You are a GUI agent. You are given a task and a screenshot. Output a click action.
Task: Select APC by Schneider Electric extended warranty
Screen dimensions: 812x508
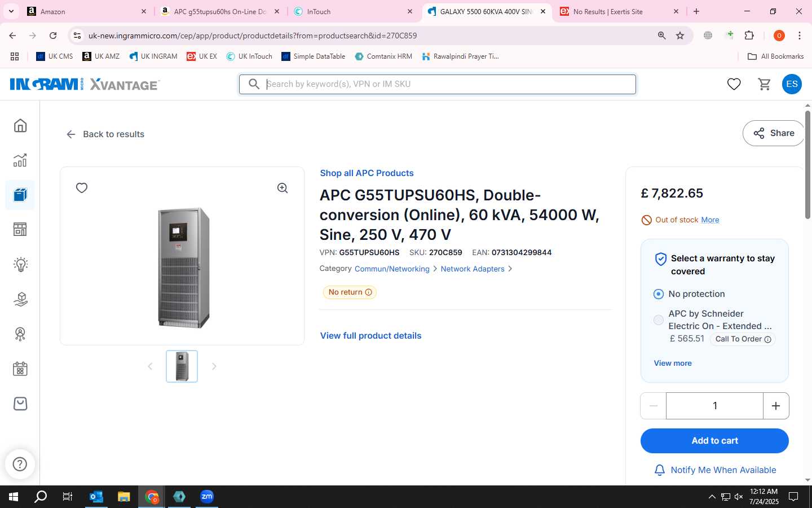tap(658, 320)
